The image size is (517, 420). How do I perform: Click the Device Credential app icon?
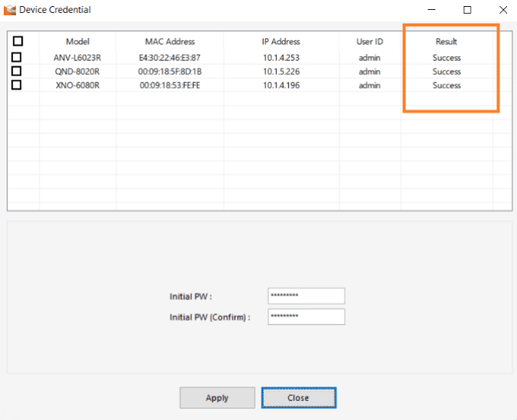(x=9, y=10)
